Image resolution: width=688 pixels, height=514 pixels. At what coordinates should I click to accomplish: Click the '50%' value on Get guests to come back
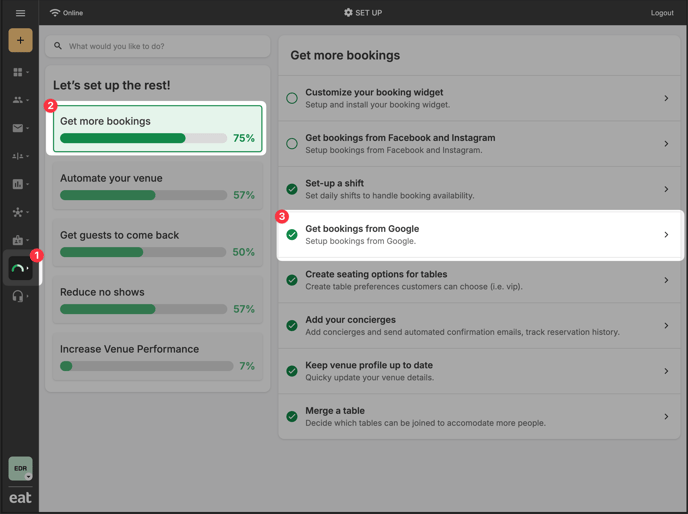pos(244,252)
